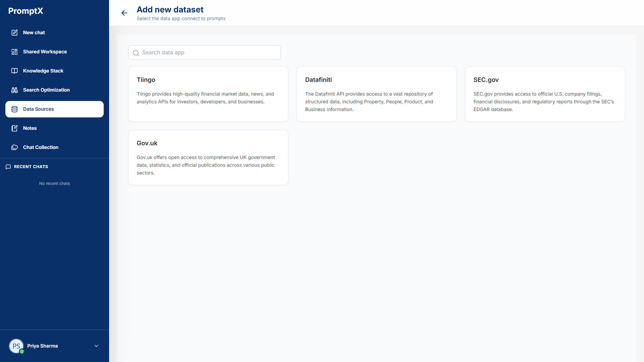
Task: Click the Knowledge Stack book icon
Action: (x=14, y=71)
